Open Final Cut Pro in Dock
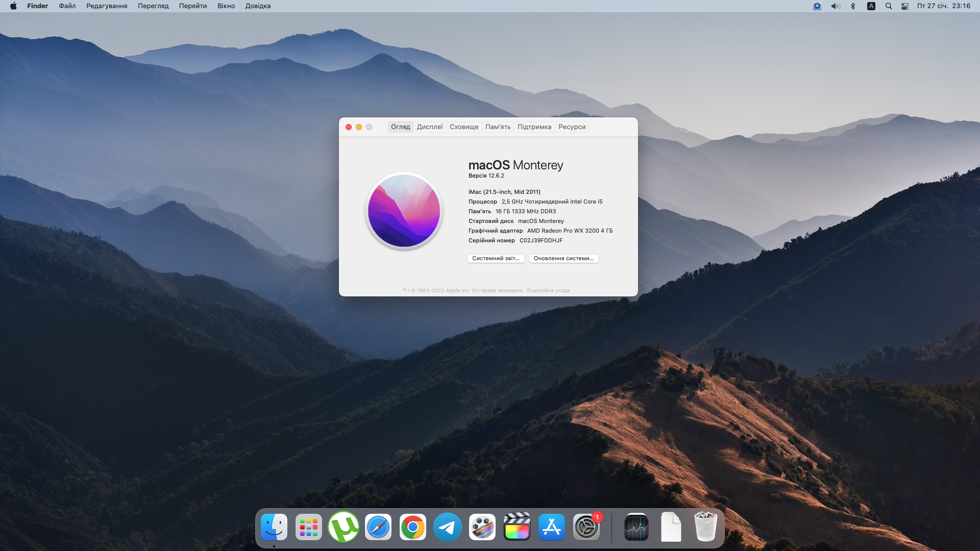 (x=517, y=527)
